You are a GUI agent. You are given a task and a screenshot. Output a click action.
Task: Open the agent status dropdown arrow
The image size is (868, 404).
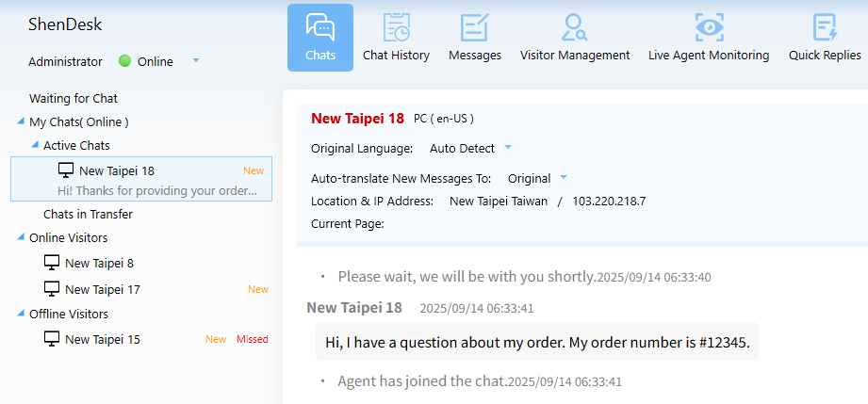coord(196,60)
